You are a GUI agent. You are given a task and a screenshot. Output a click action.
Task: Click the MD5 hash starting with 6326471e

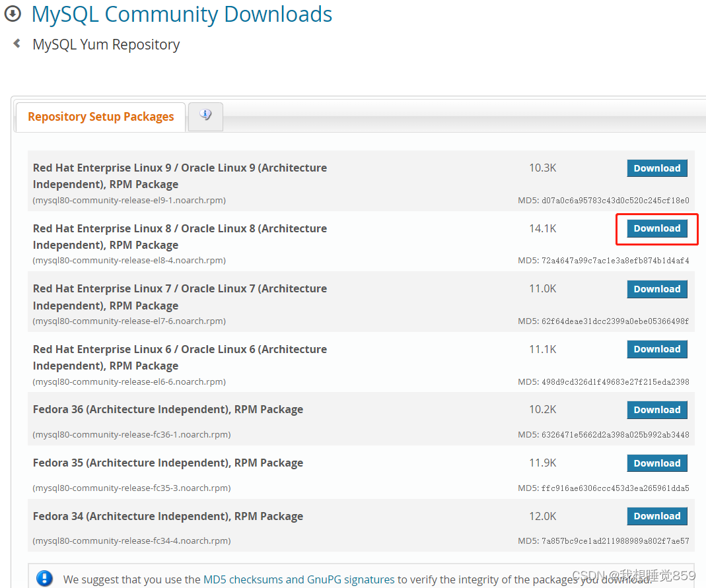(x=615, y=435)
